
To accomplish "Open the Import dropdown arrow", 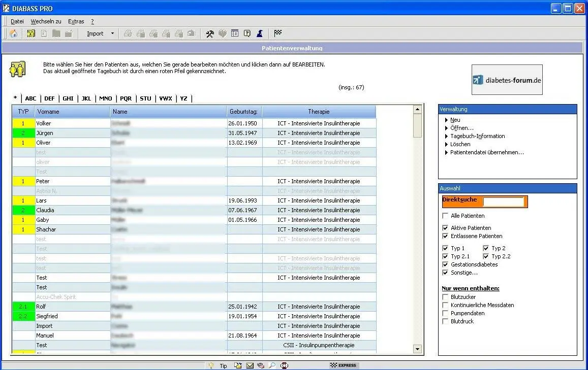I will 111,33.
